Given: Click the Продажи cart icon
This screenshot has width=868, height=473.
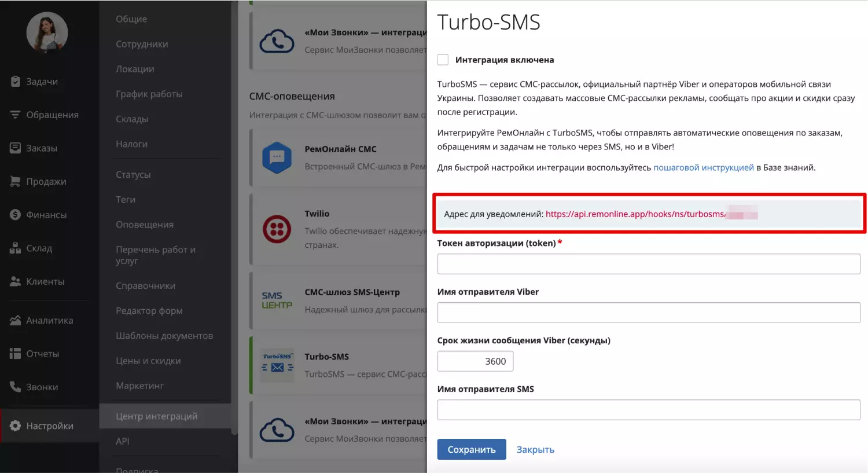Looking at the screenshot, I should coord(16,182).
